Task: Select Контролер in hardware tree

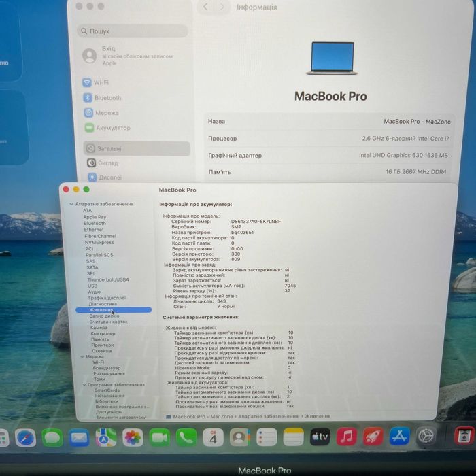Action: point(103,333)
